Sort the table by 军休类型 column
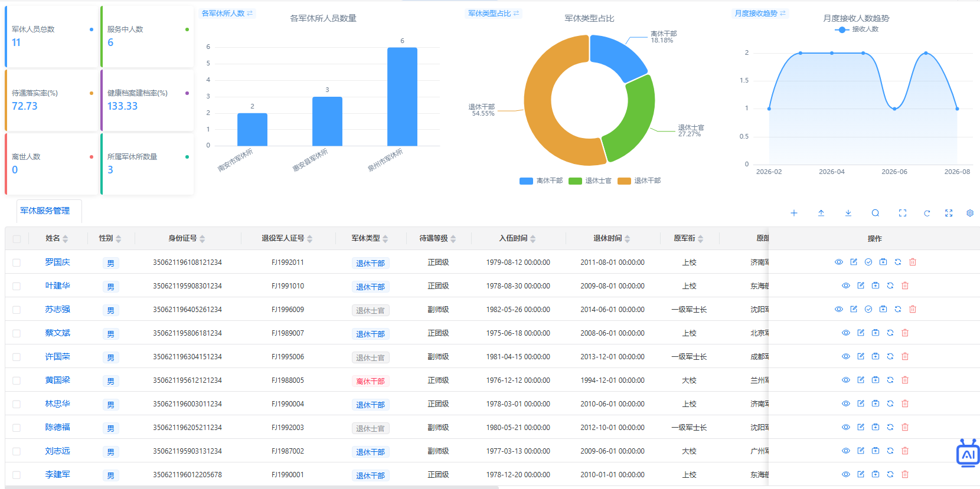Viewport: 980px width, 489px height. tap(386, 239)
